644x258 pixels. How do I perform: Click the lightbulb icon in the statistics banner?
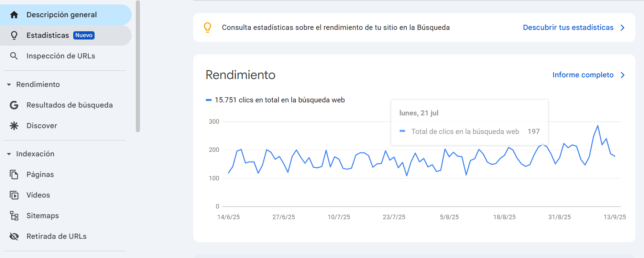pyautogui.click(x=207, y=27)
